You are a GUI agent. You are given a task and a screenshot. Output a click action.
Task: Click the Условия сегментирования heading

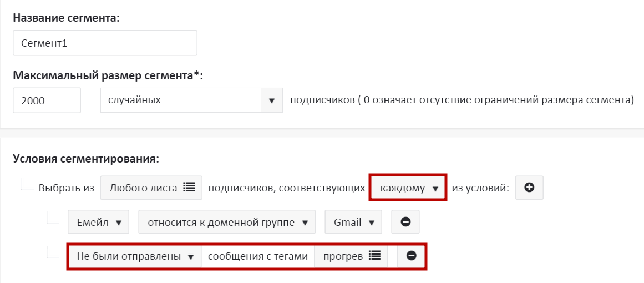(85, 159)
